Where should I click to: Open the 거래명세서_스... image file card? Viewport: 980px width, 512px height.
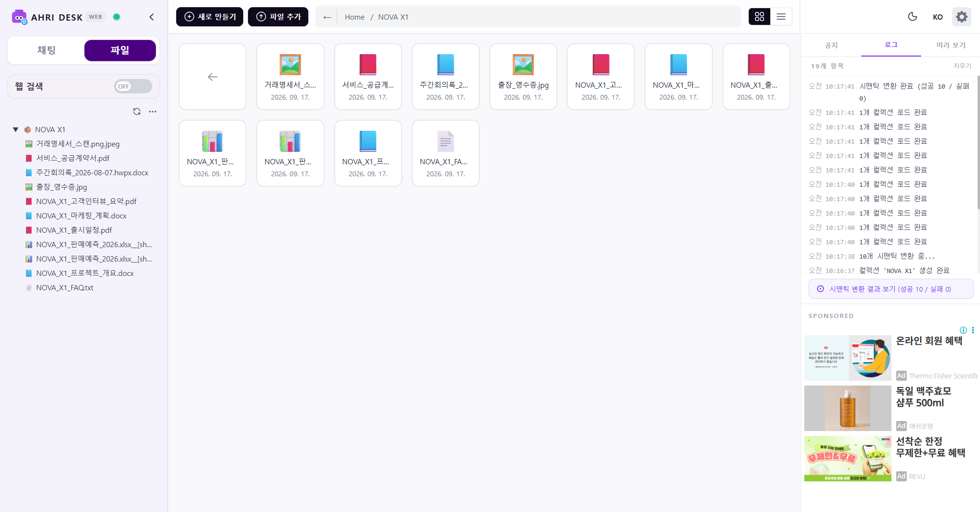(290, 77)
